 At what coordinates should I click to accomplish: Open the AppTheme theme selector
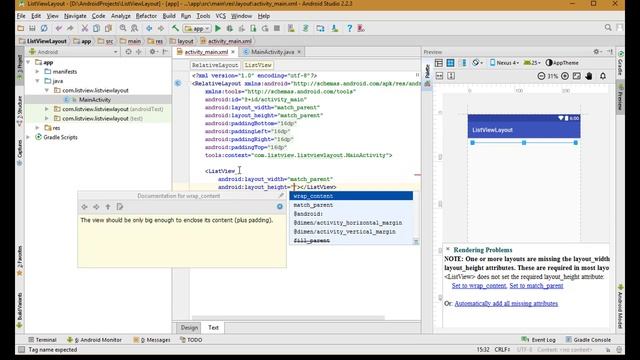(562, 62)
